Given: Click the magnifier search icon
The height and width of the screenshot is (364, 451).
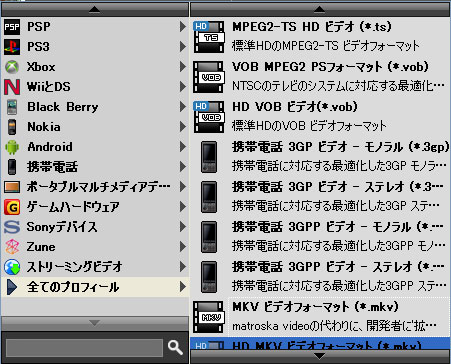Looking at the screenshot, I should click(175, 348).
